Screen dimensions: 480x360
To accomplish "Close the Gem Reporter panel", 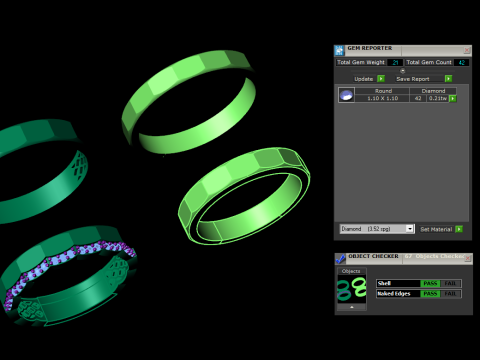I will pyautogui.click(x=467, y=50).
